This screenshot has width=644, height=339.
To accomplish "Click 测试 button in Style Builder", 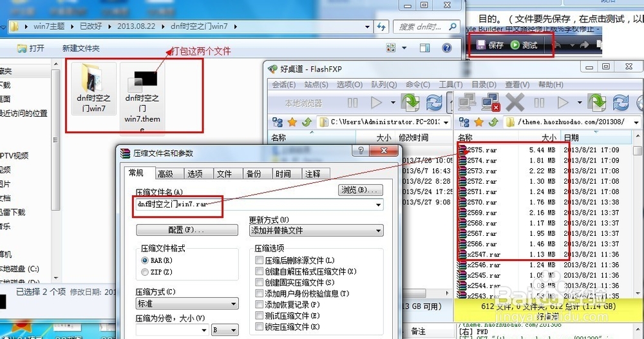I will tap(524, 44).
